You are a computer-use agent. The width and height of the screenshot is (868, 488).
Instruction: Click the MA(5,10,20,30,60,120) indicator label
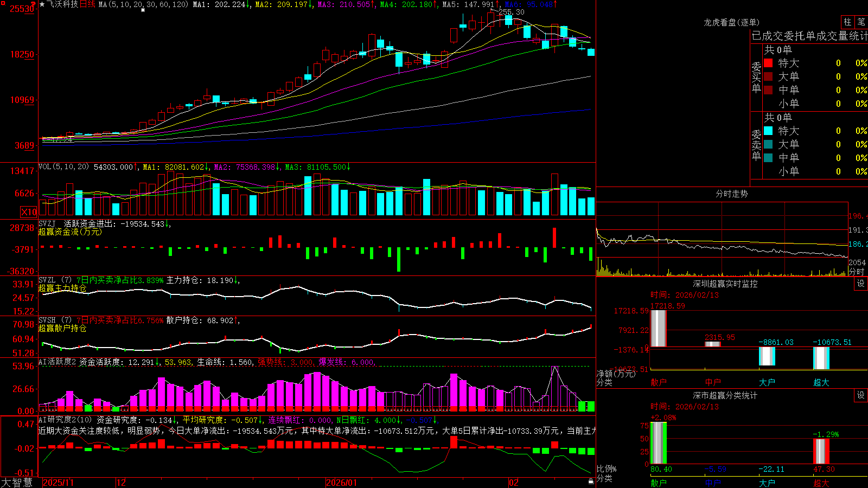coord(143,4)
